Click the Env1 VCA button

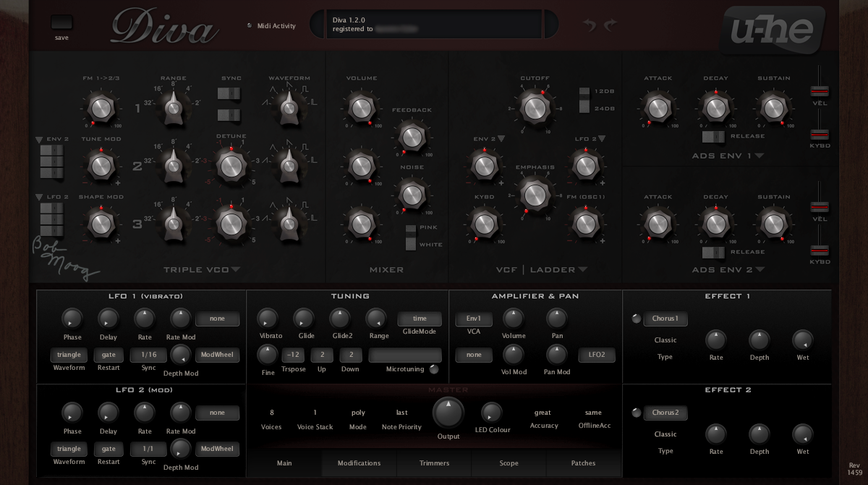pyautogui.click(x=474, y=319)
